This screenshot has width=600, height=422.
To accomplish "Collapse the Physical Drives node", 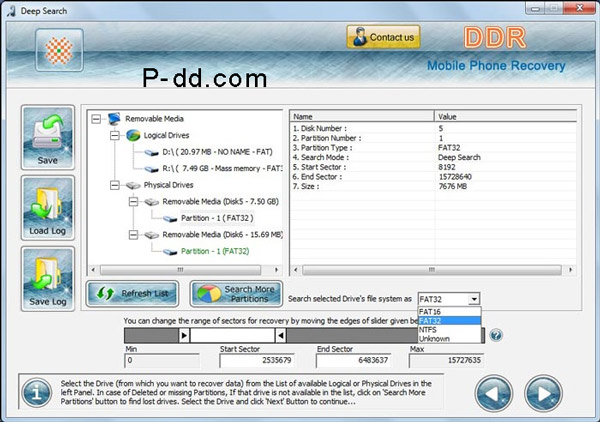I will click(x=114, y=185).
